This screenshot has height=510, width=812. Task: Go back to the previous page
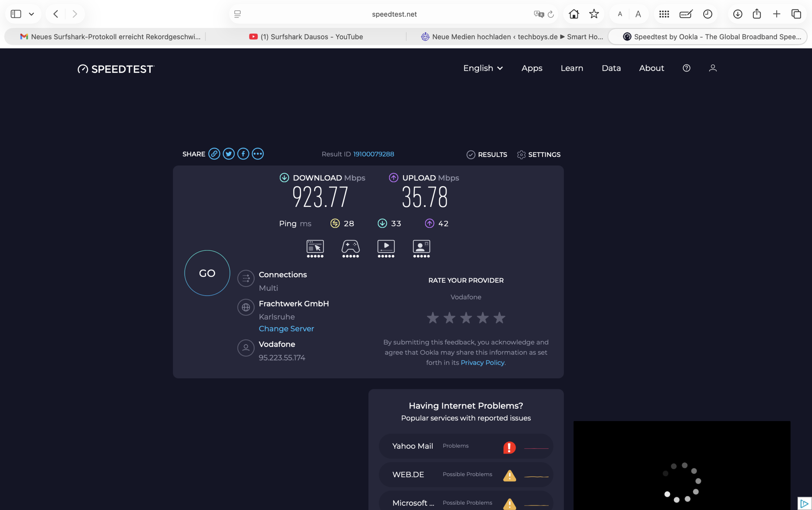pyautogui.click(x=56, y=14)
